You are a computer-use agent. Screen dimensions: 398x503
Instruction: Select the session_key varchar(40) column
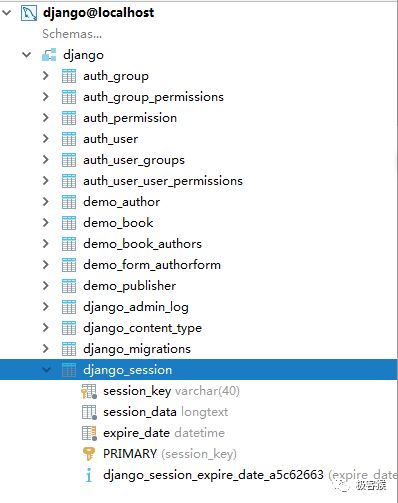[171, 391]
